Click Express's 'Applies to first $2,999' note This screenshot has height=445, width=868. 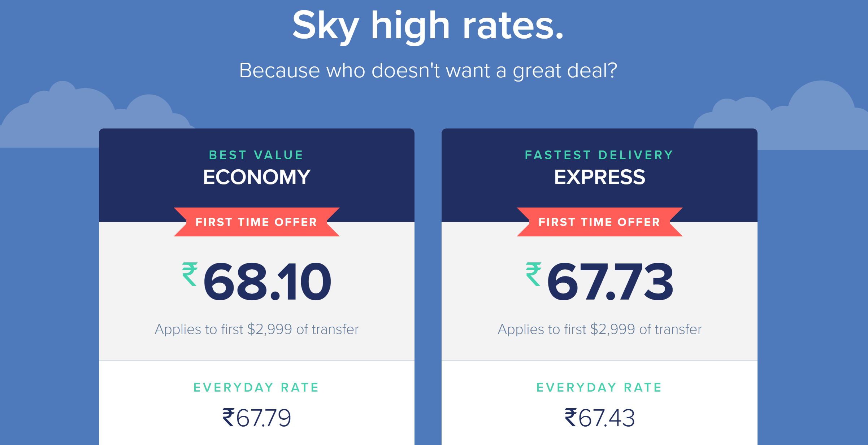(599, 329)
